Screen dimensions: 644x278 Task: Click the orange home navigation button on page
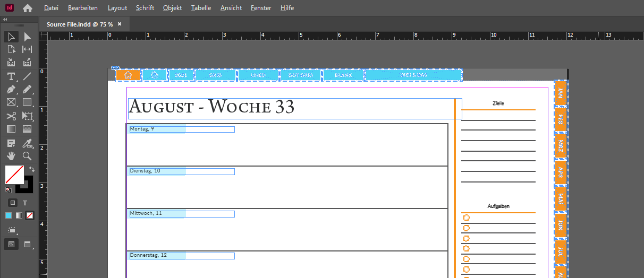[128, 75]
